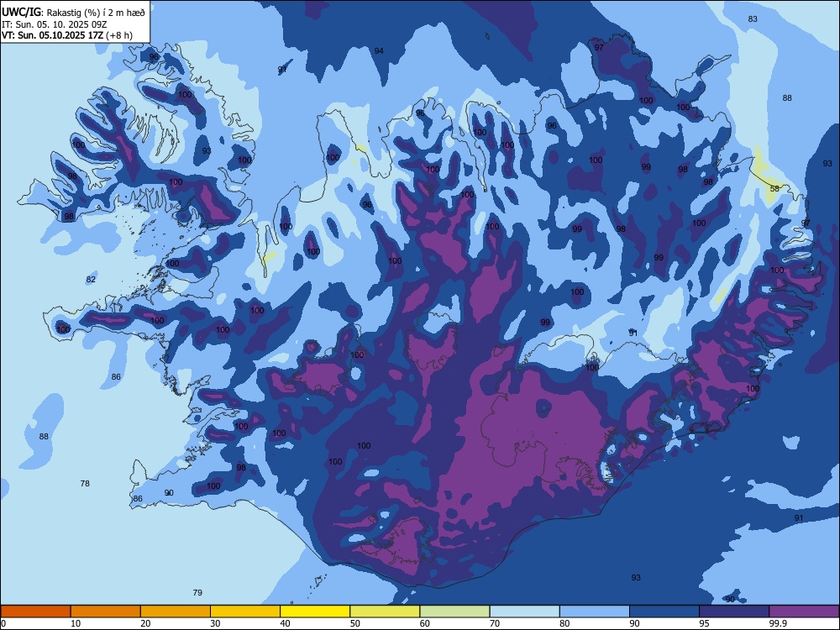This screenshot has width=840, height=630.
Task: Click the legend tick label "99.9"
Action: point(778,623)
